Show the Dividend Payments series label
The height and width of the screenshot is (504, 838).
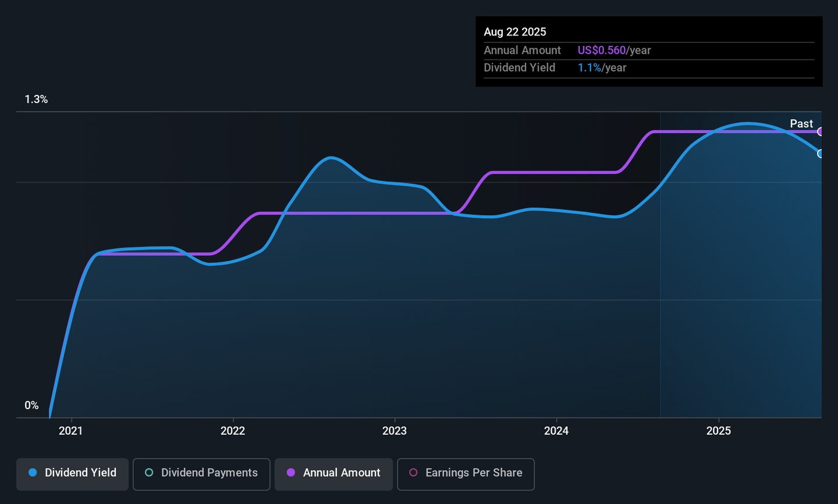209,473
